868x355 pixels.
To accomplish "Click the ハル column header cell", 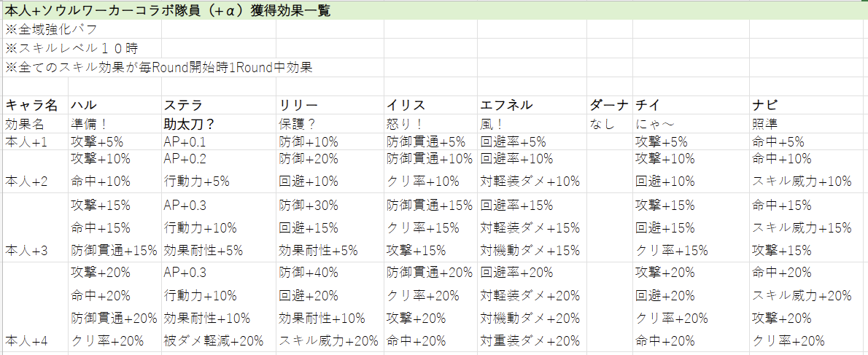I will click(x=82, y=106).
